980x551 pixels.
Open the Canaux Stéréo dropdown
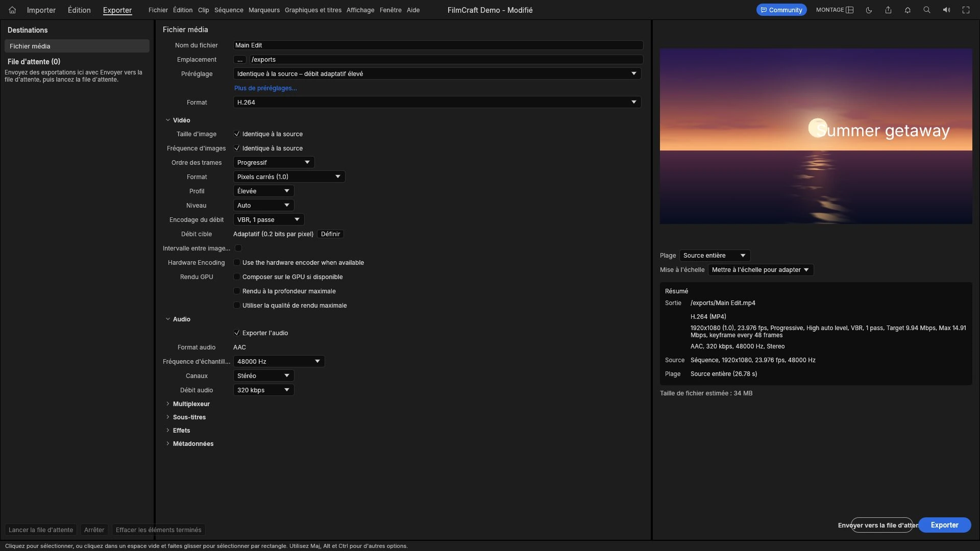pyautogui.click(x=264, y=376)
